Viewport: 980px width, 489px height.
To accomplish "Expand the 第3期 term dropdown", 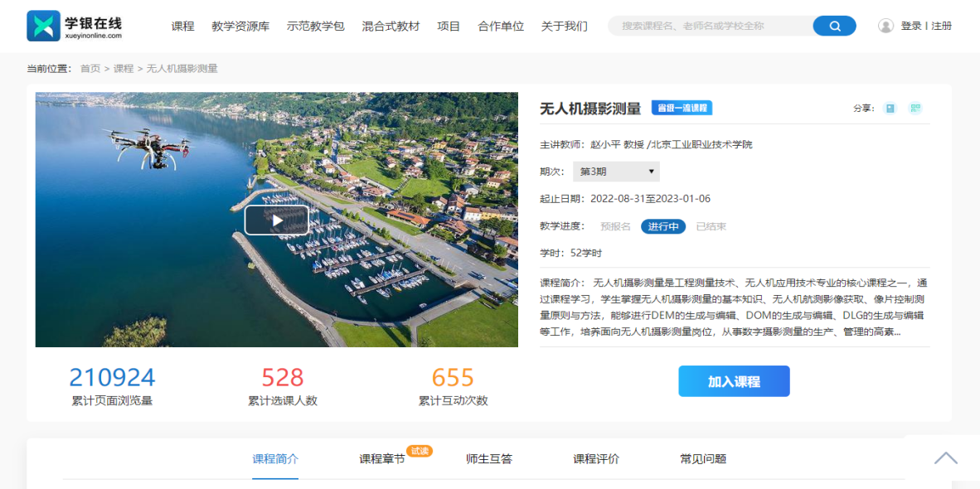I will click(618, 172).
